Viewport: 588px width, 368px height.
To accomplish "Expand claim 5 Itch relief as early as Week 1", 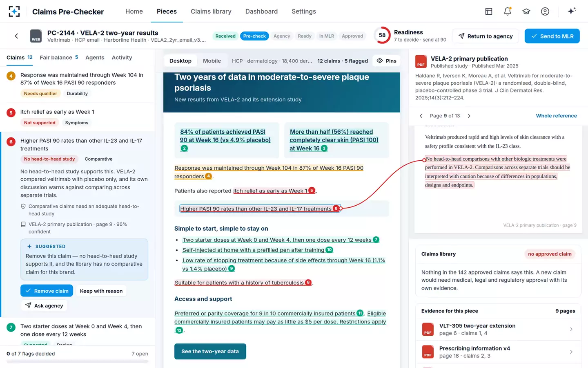I will pyautogui.click(x=78, y=117).
